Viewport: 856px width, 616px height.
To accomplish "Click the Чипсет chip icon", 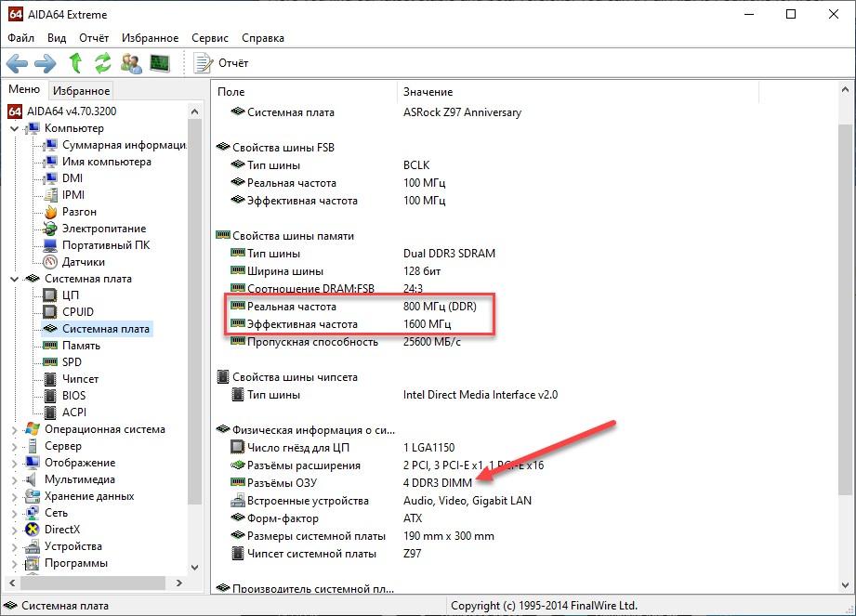I will pyautogui.click(x=50, y=379).
